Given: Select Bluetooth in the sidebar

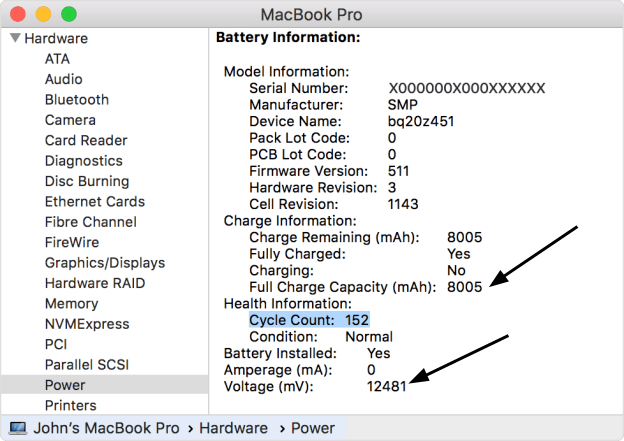Looking at the screenshot, I should click(77, 100).
